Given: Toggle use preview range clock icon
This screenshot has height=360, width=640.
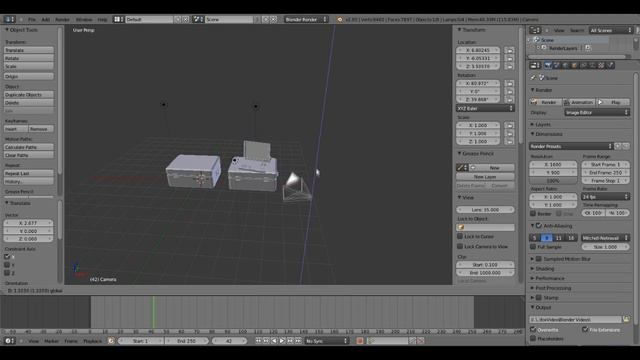Looking at the screenshot, I should pyautogui.click(x=111, y=341).
